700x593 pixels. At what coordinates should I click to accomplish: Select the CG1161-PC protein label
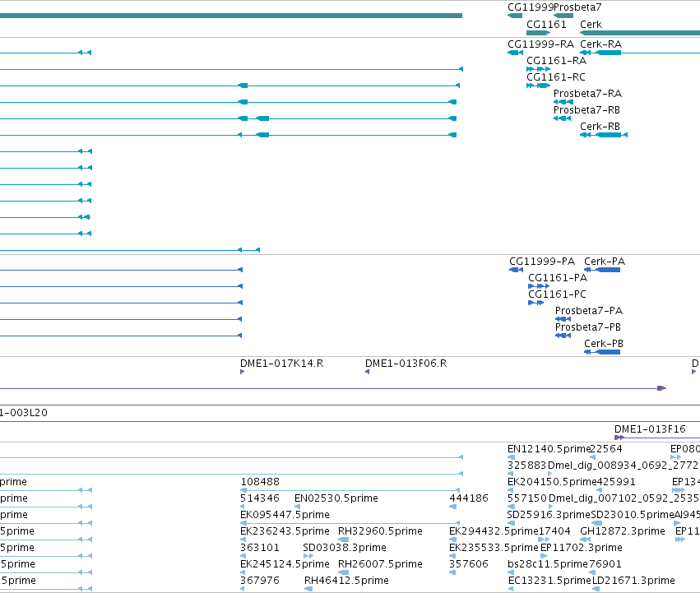point(557,294)
